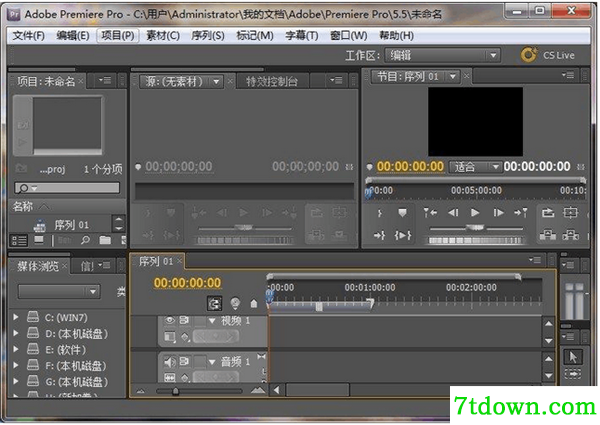Click the Extract button in Program monitor

(x=571, y=234)
